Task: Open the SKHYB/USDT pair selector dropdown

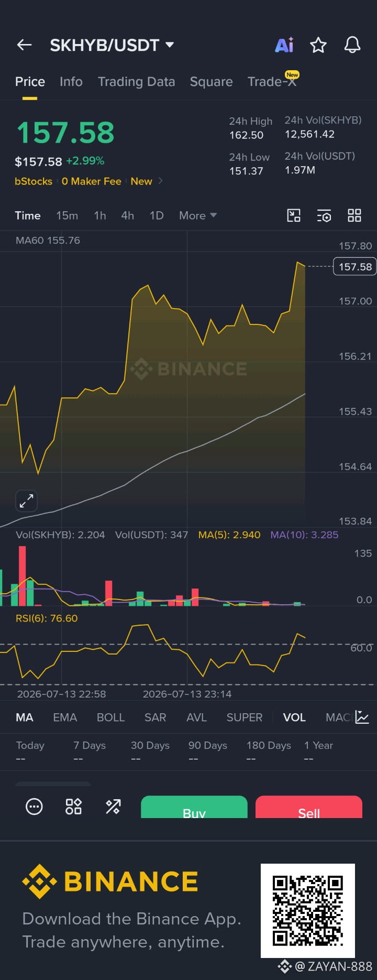Action: point(112,45)
